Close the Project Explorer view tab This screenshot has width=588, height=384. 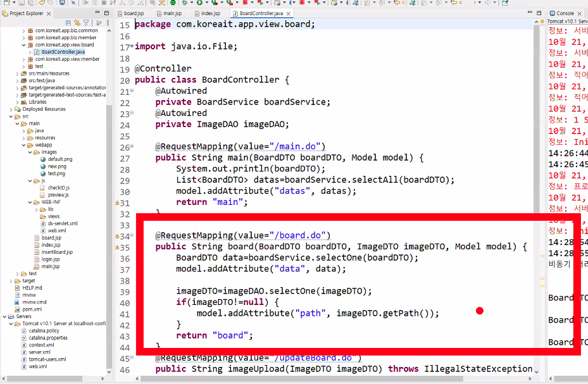pyautogui.click(x=49, y=13)
